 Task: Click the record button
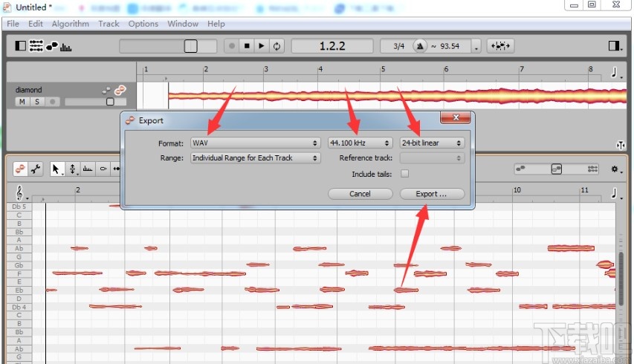(x=232, y=45)
